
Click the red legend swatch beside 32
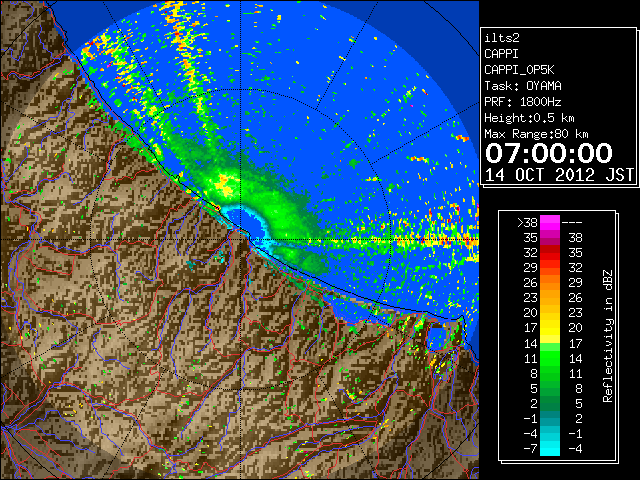point(549,253)
